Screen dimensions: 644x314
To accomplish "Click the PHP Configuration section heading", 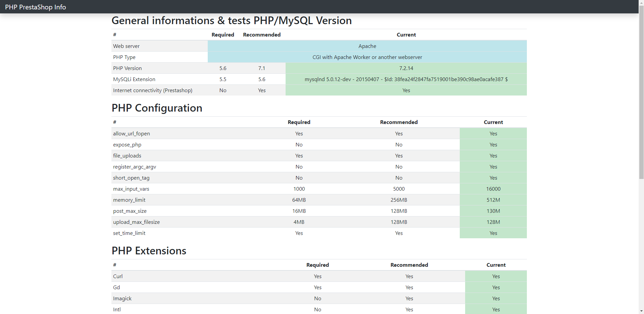I will point(157,108).
